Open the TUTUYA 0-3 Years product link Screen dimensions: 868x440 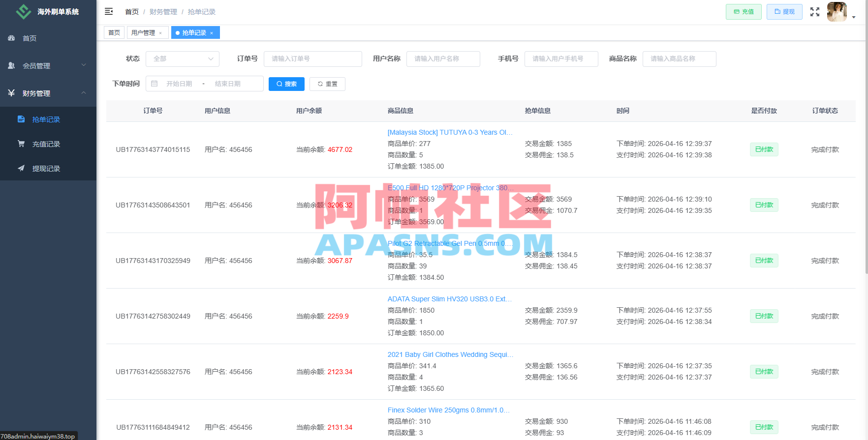click(450, 132)
